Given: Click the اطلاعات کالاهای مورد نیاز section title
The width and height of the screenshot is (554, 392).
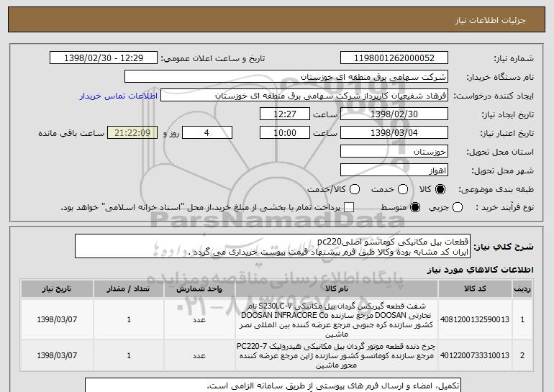Looking at the screenshot, I should coord(480,270).
